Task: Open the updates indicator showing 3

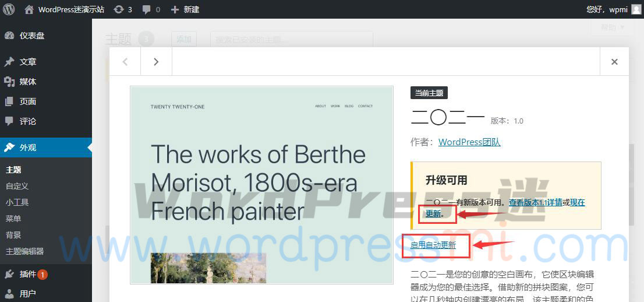Action: (123, 9)
